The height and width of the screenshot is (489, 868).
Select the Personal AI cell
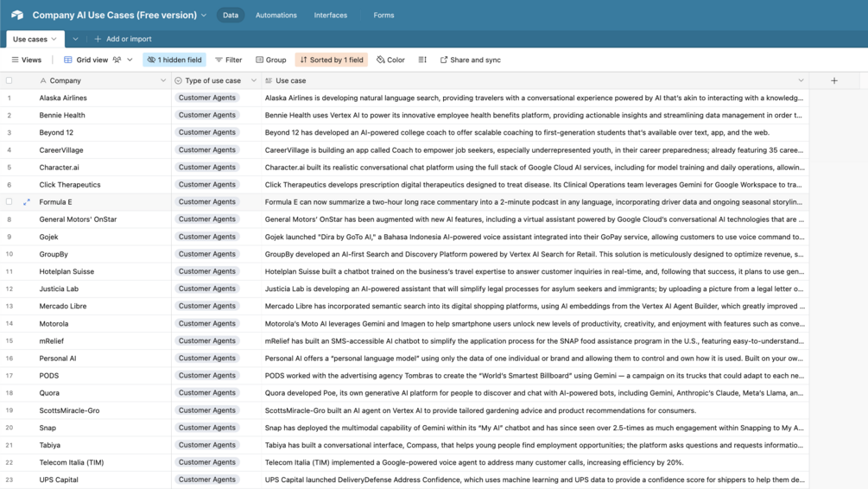coord(103,359)
